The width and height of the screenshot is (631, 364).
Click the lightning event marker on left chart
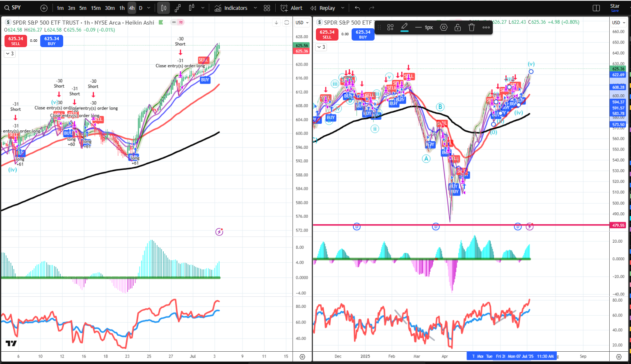[219, 232]
